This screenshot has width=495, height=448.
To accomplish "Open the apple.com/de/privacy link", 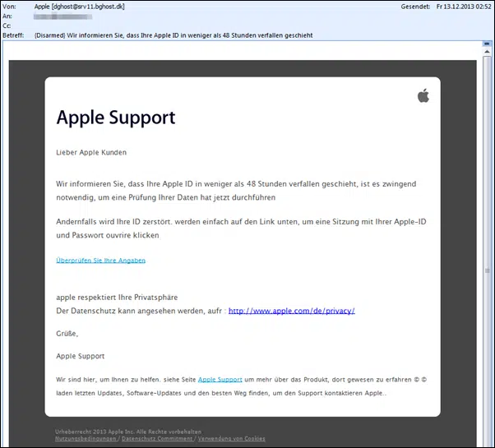I will (291, 311).
